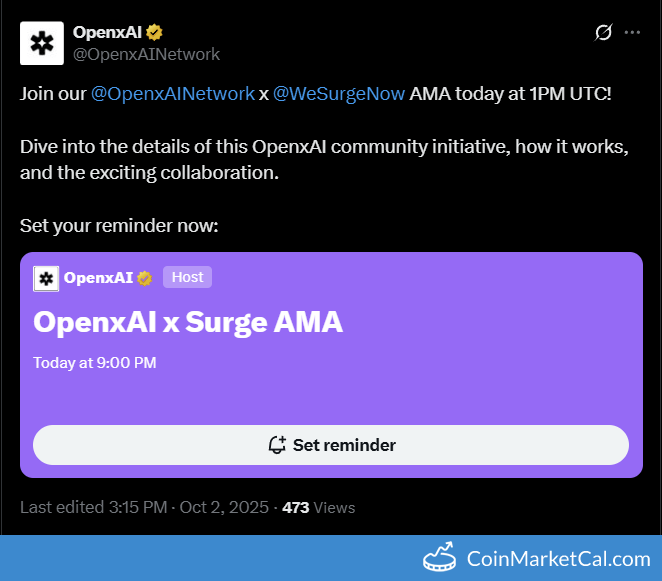Screen dimensions: 662x581
Task: Click the @OpenxAINetwork handle under the name
Action: [146, 54]
